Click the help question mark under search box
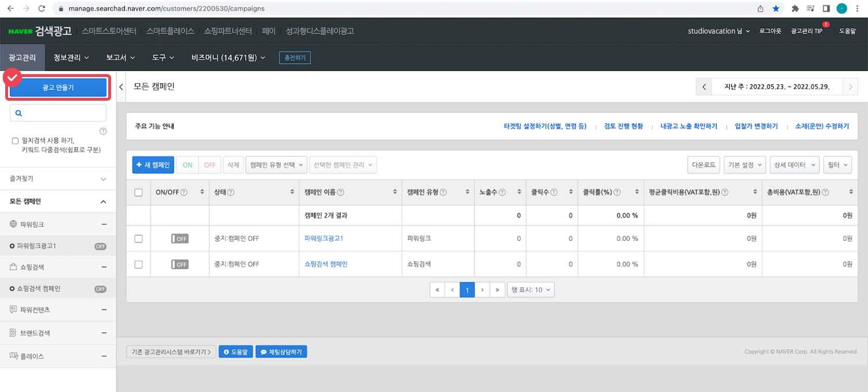 click(x=103, y=131)
